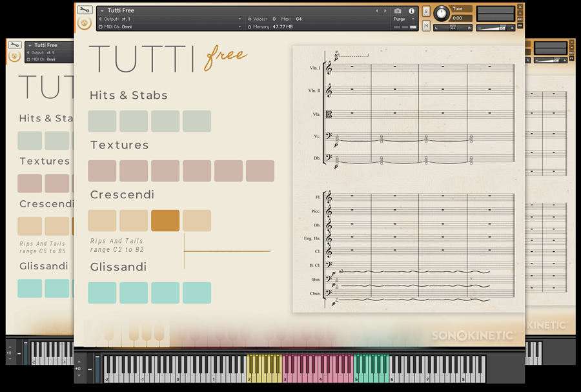581x392 pixels.
Task: Click the green C5 key on the keyboard
Action: point(356,377)
